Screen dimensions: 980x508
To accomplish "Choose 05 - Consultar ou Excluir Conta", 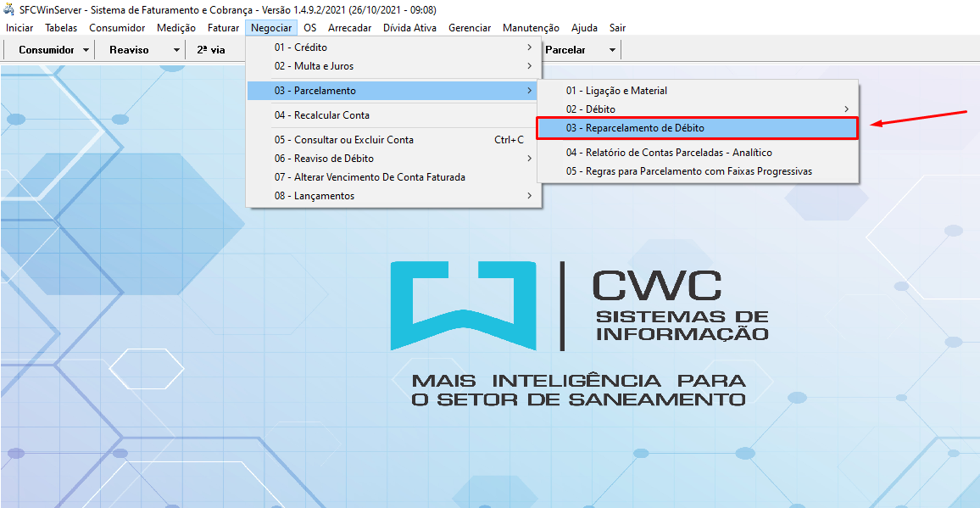I will 343,140.
